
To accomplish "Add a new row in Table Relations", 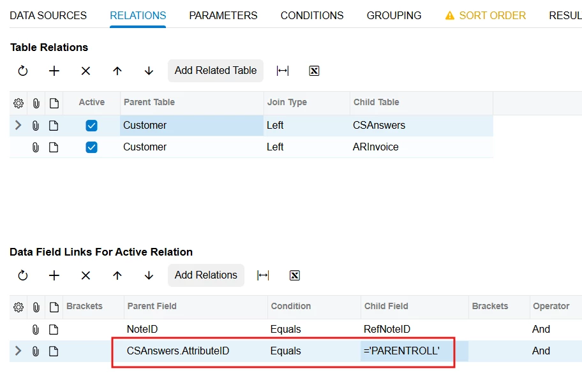I will [x=54, y=71].
